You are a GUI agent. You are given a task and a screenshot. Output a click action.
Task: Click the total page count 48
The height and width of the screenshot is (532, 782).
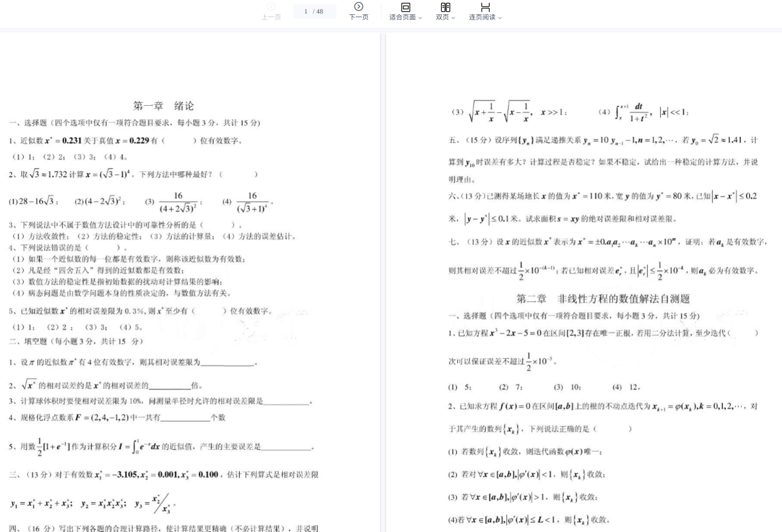320,11
